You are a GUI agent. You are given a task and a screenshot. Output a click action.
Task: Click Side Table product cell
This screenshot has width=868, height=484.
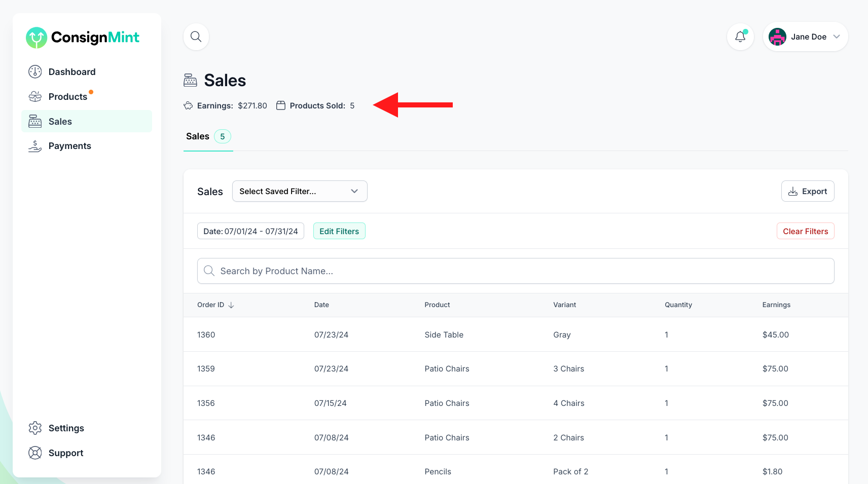pos(444,334)
